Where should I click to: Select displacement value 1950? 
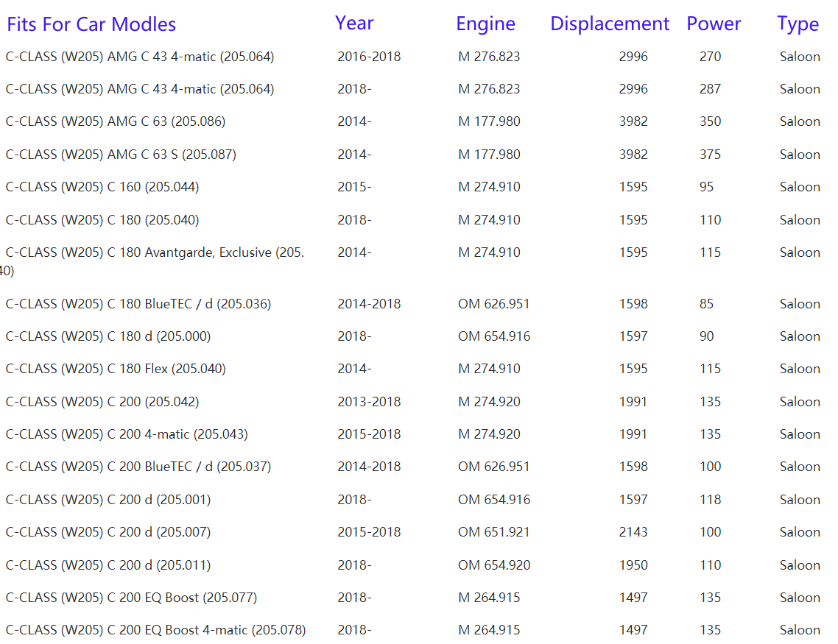[x=633, y=565]
